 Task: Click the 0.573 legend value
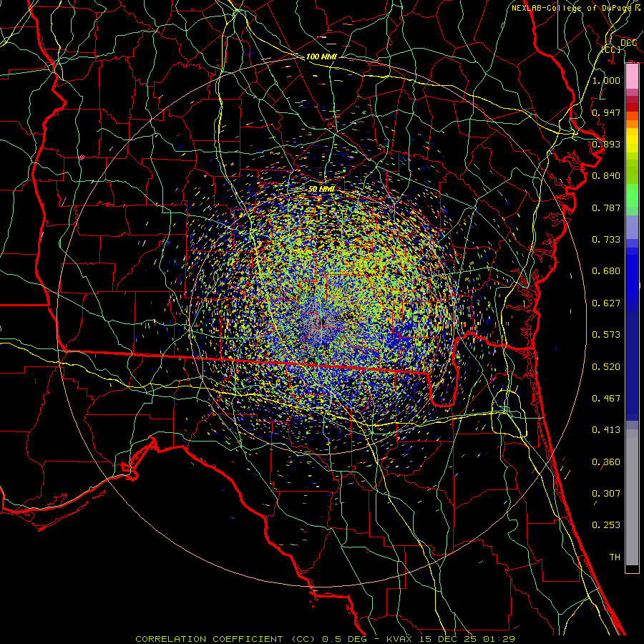point(606,335)
